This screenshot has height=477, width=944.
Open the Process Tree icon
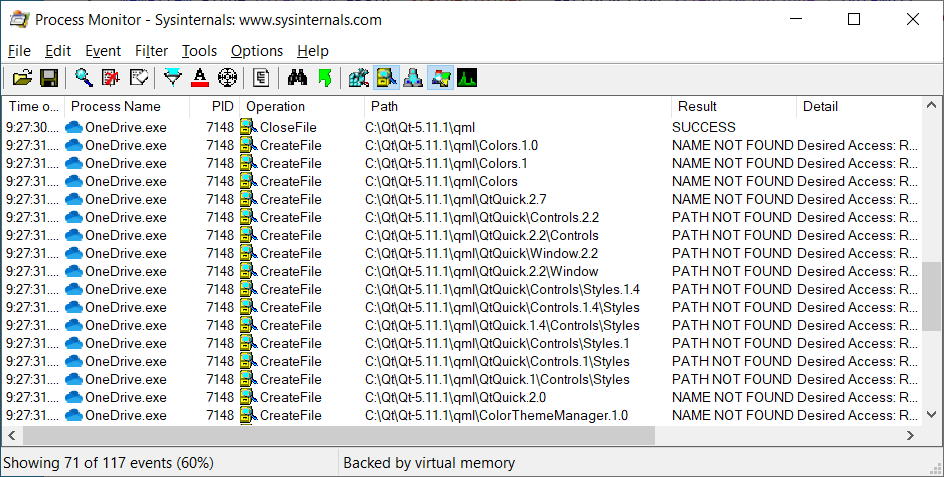click(x=261, y=78)
